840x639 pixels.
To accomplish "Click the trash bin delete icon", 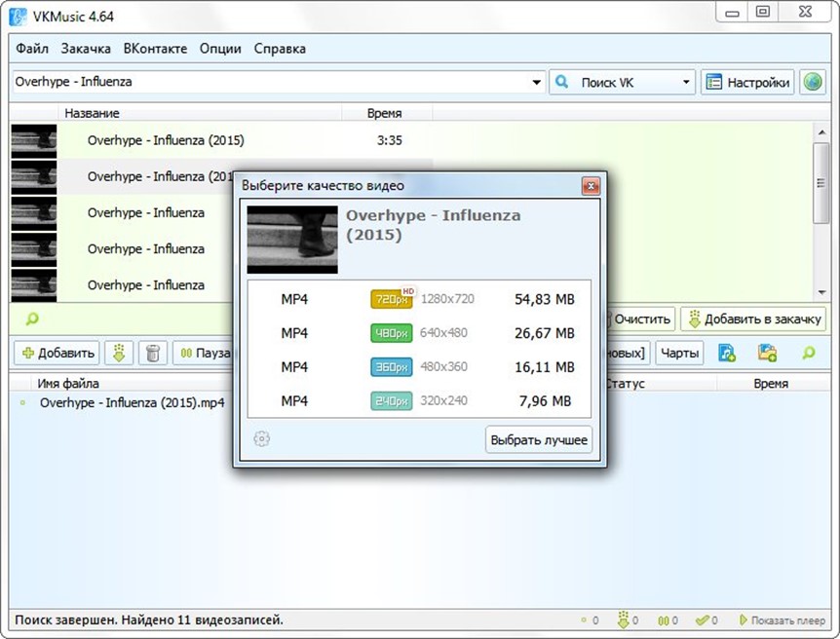I will coord(153,353).
